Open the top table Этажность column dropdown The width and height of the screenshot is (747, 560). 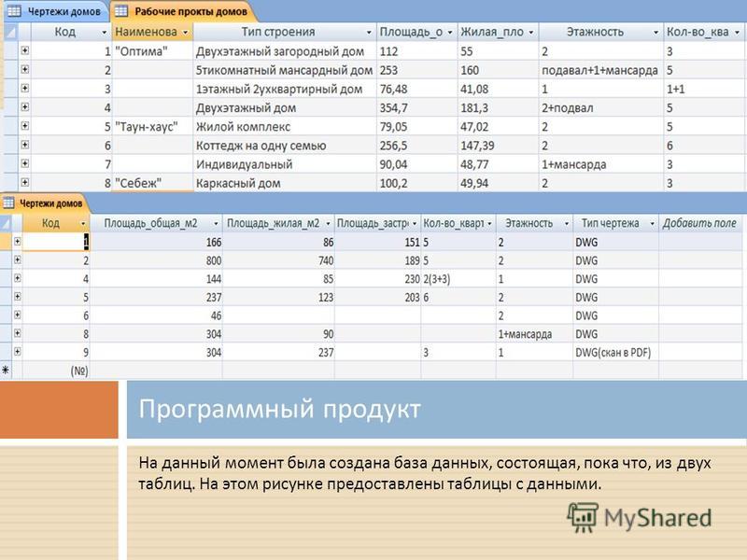(x=655, y=33)
